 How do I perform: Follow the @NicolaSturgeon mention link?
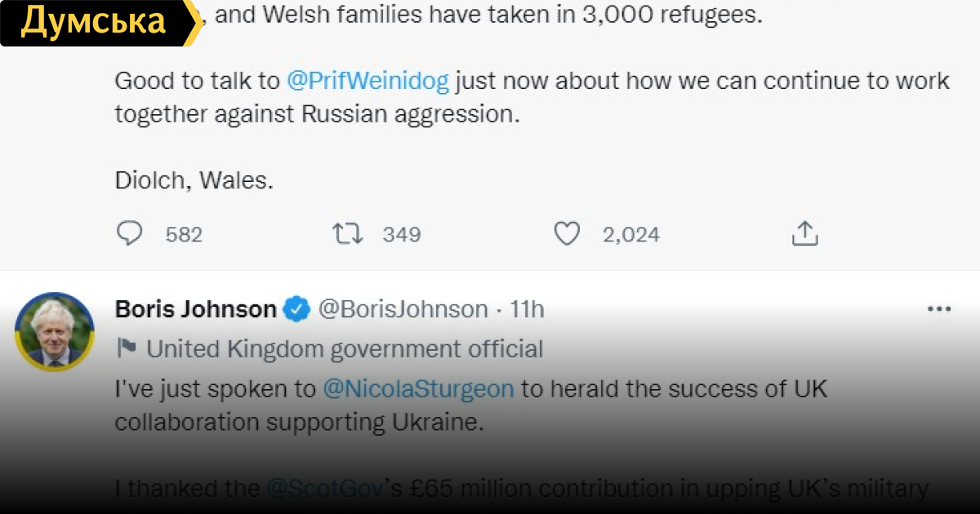click(418, 388)
